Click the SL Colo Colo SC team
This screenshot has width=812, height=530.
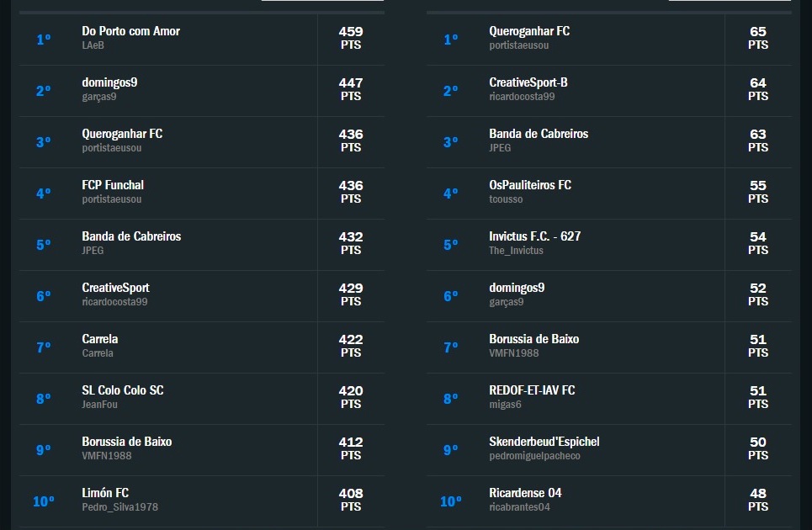click(202, 398)
